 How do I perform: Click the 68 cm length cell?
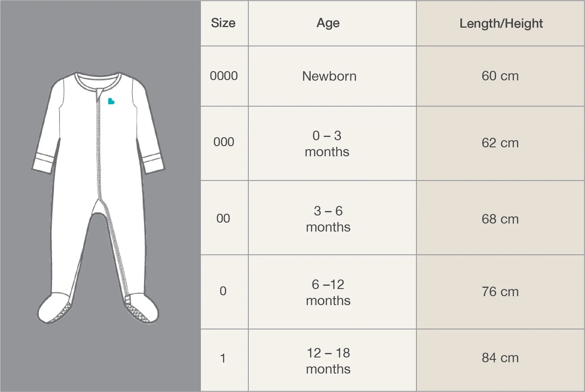click(500, 218)
